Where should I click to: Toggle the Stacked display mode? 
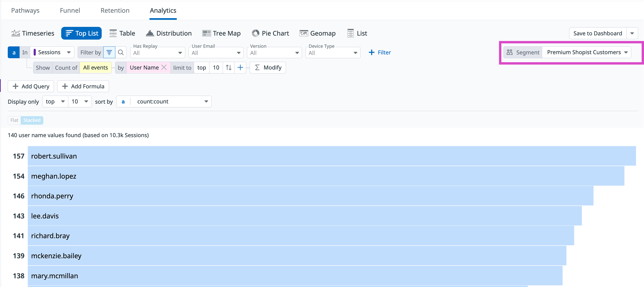coord(32,120)
